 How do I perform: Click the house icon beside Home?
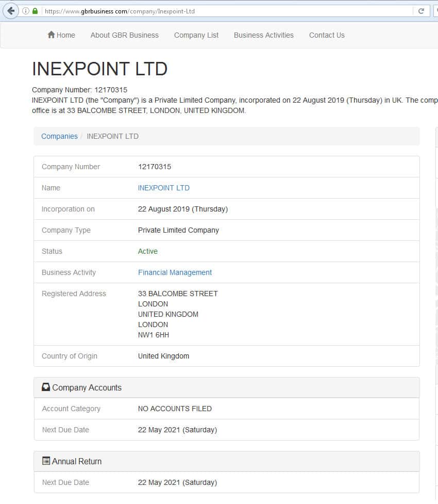pos(51,35)
